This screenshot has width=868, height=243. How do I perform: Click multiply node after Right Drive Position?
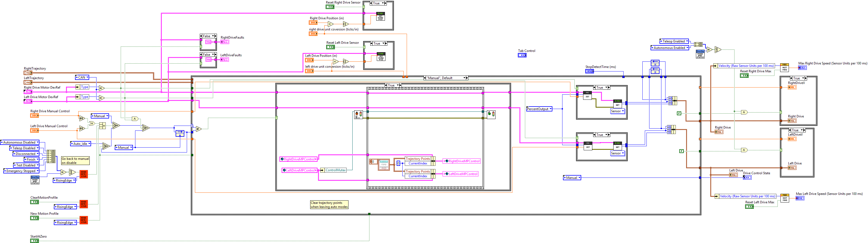click(331, 24)
